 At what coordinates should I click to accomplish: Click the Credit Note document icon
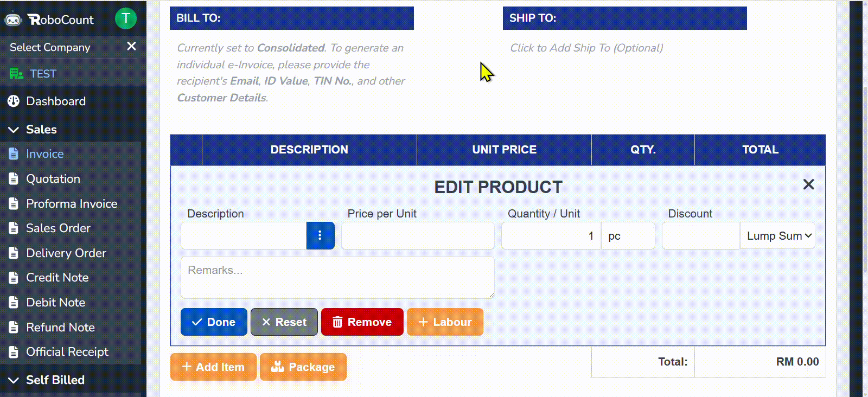[14, 278]
